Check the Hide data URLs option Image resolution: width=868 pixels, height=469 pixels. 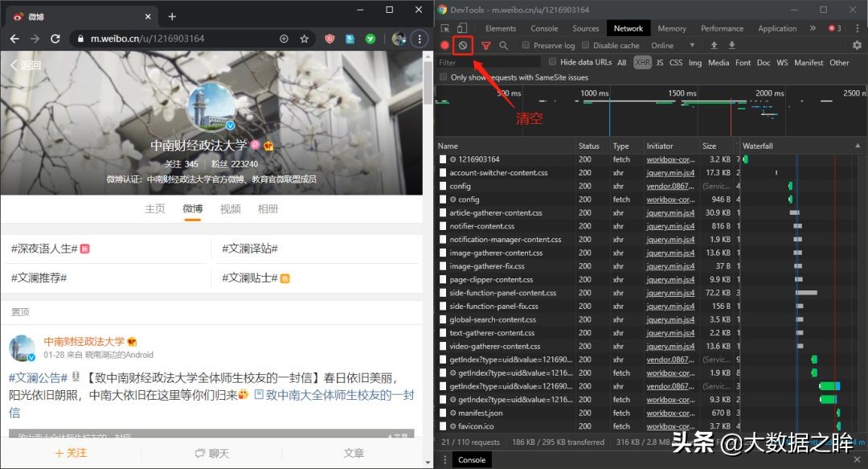click(x=552, y=62)
